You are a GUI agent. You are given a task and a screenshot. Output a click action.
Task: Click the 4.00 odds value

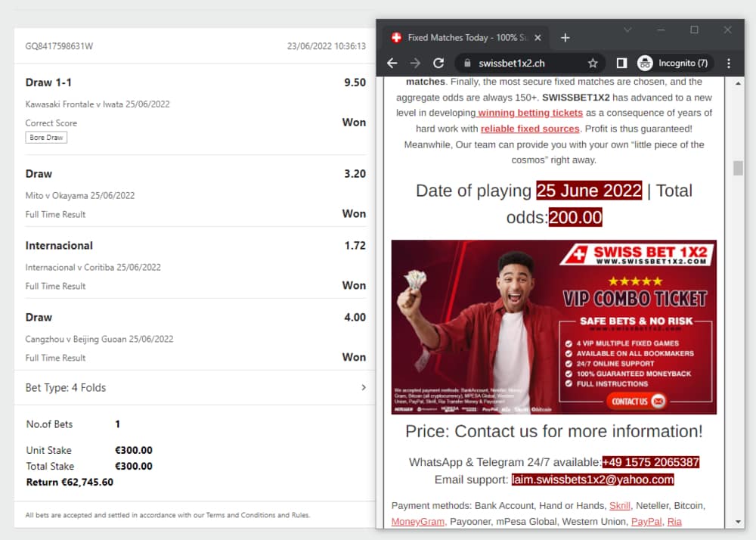pos(355,317)
